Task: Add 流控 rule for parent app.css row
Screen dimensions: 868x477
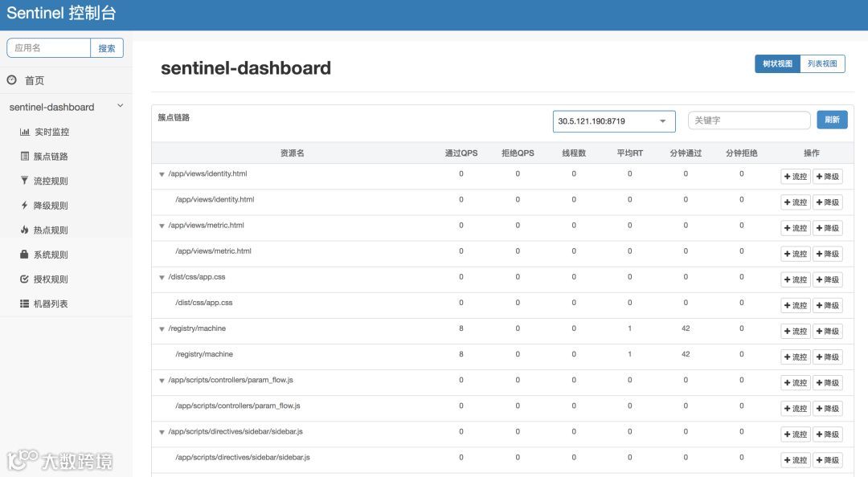Action: point(796,279)
